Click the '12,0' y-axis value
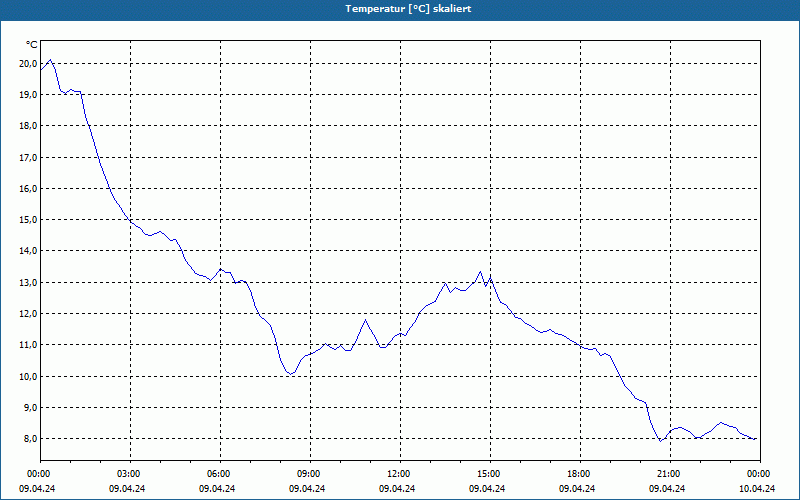The width and height of the screenshot is (800, 500). point(28,314)
